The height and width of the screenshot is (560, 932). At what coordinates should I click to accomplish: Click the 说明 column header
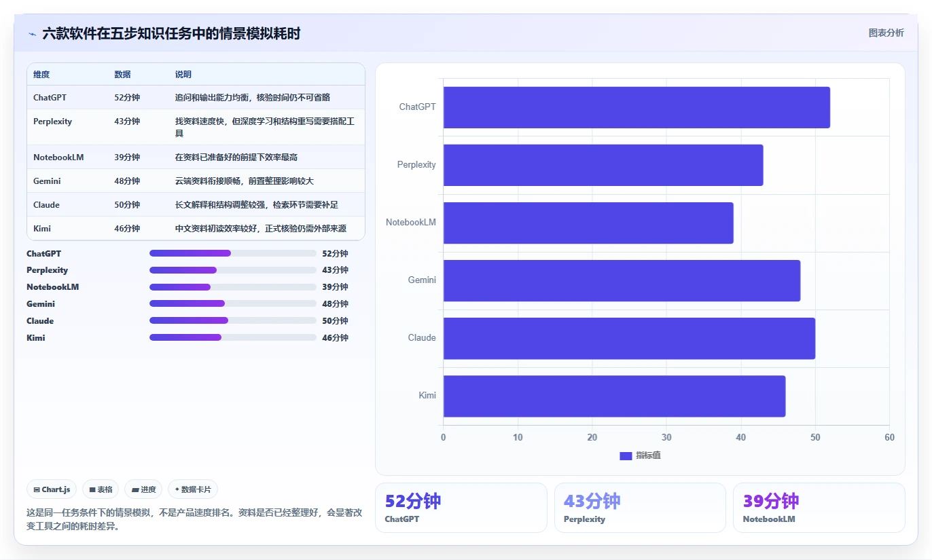click(183, 75)
